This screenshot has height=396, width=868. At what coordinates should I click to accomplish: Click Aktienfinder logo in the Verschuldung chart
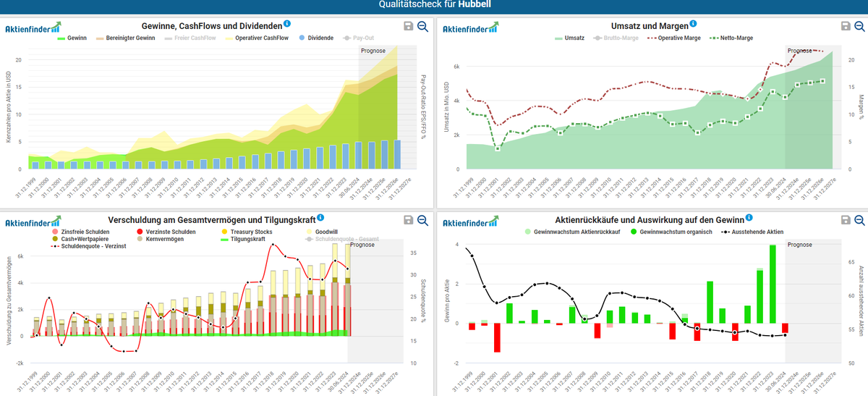click(x=33, y=221)
